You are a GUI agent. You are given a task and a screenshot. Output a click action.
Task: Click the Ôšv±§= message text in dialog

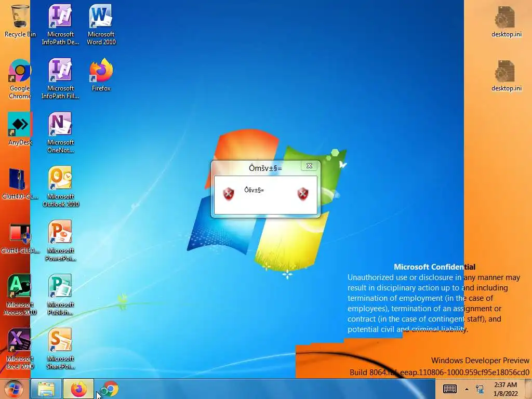(254, 190)
